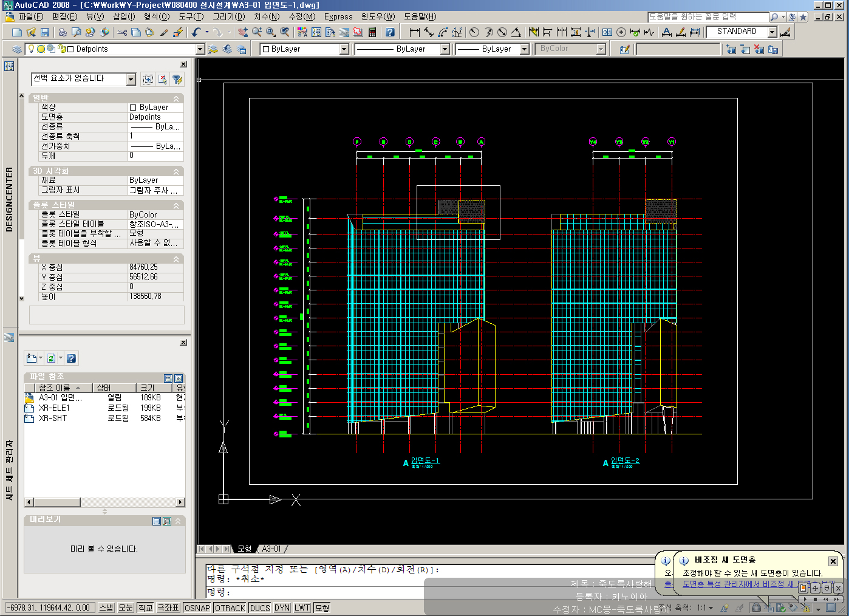Toggle OTRACK object snap tracking
Viewport: 849px width, 616px height.
pos(230,607)
